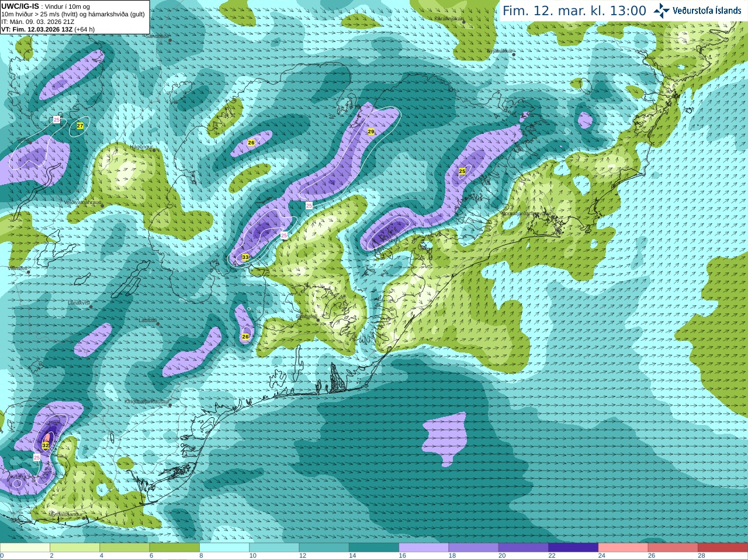Screen dimensions: 748x560
Task: Click the Kirkjubæjarklaustur station label
Action: pyautogui.click(x=147, y=402)
